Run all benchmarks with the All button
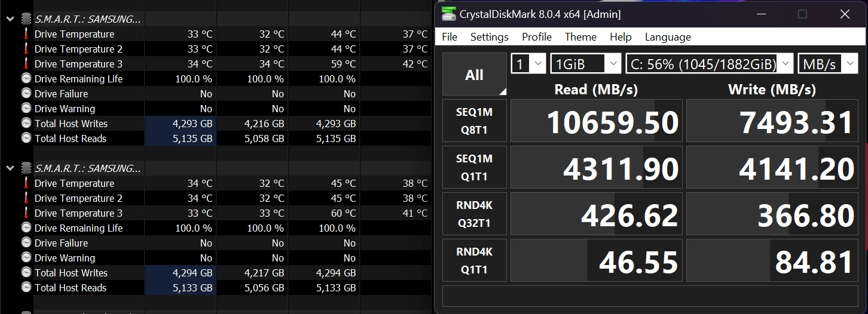 pyautogui.click(x=475, y=75)
